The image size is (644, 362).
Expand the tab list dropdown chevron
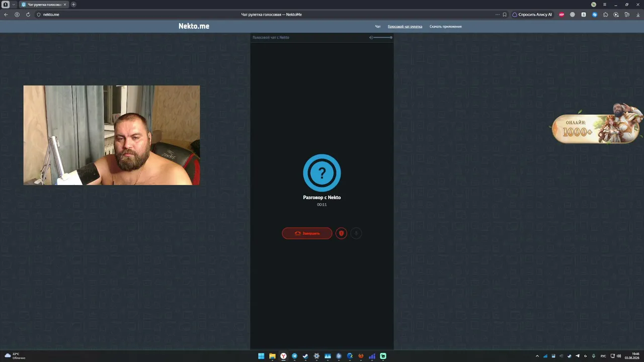pos(14,5)
